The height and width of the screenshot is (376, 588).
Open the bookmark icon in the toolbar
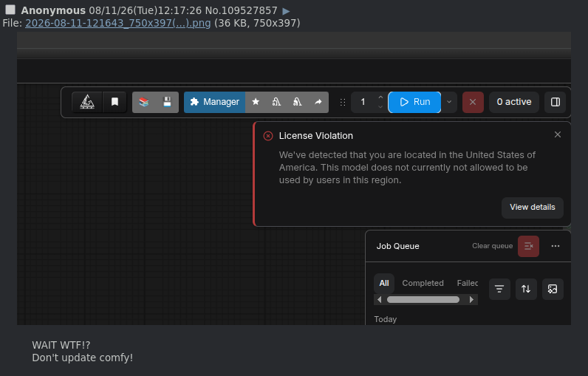tap(114, 102)
